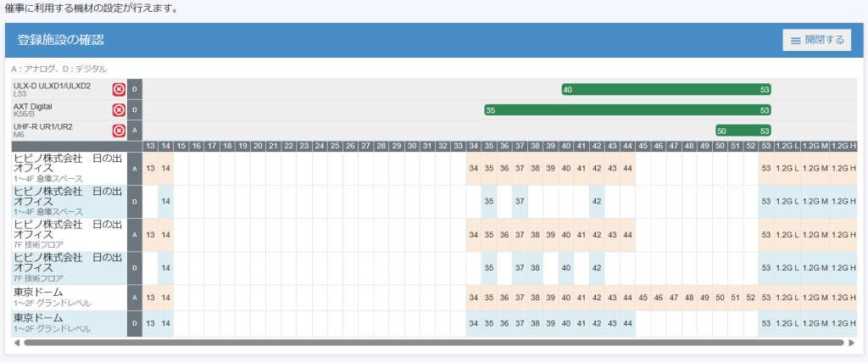Screen dimensions: 868x363
Task: Select the 1.2G L column header
Action: click(787, 146)
